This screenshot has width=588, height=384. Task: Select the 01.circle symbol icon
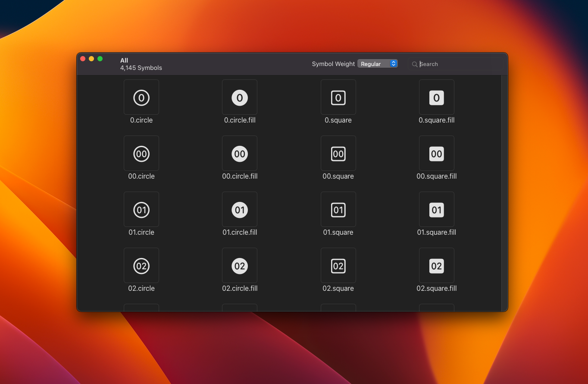pyautogui.click(x=141, y=210)
